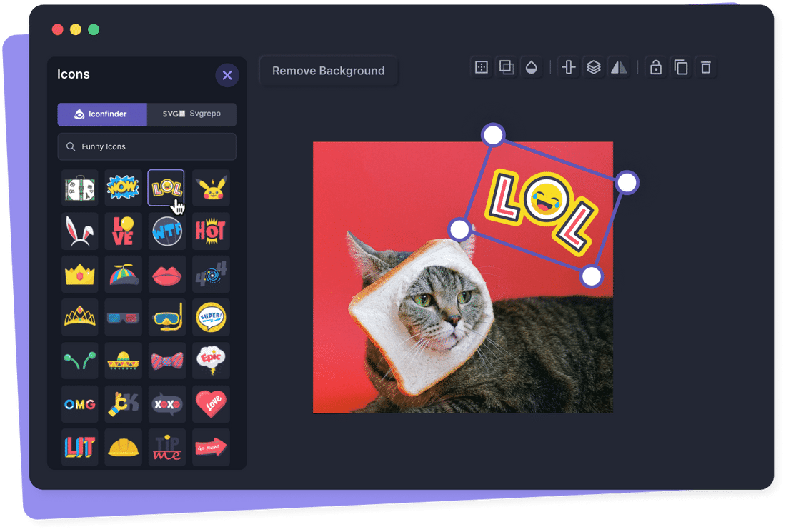Select the LOVE balloon text icon
Screen dimensions: 786x532
[x=124, y=231]
